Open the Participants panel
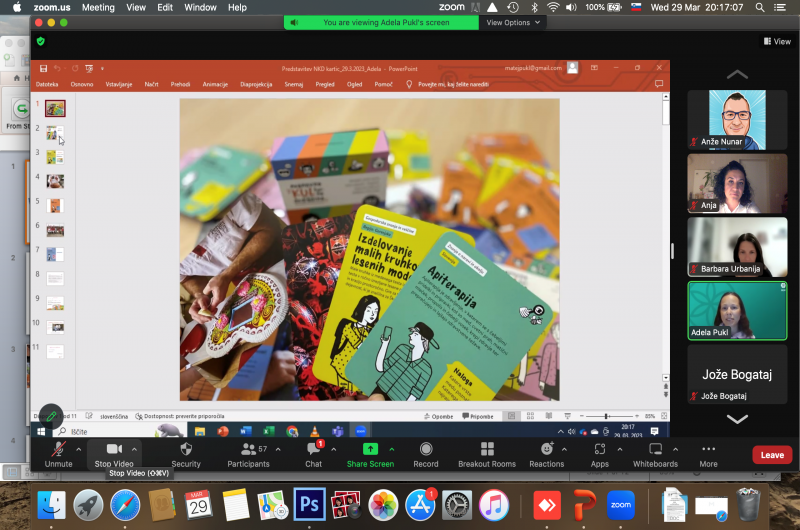 tap(248, 450)
